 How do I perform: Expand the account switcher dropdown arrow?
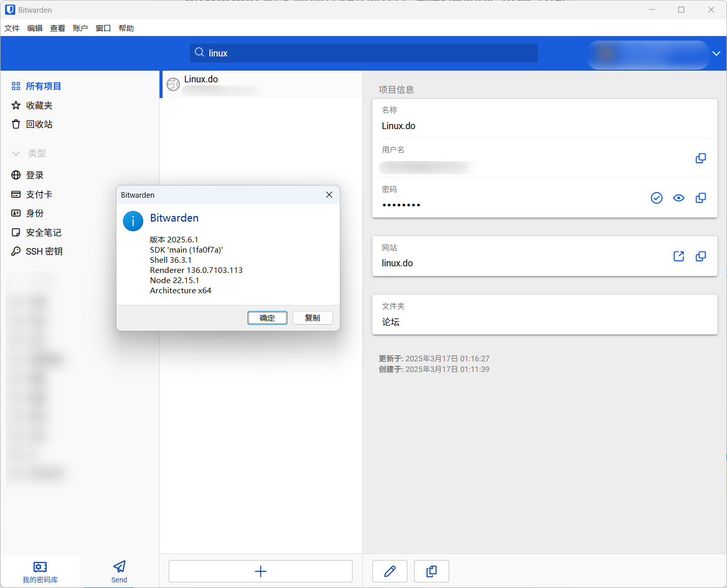click(716, 53)
